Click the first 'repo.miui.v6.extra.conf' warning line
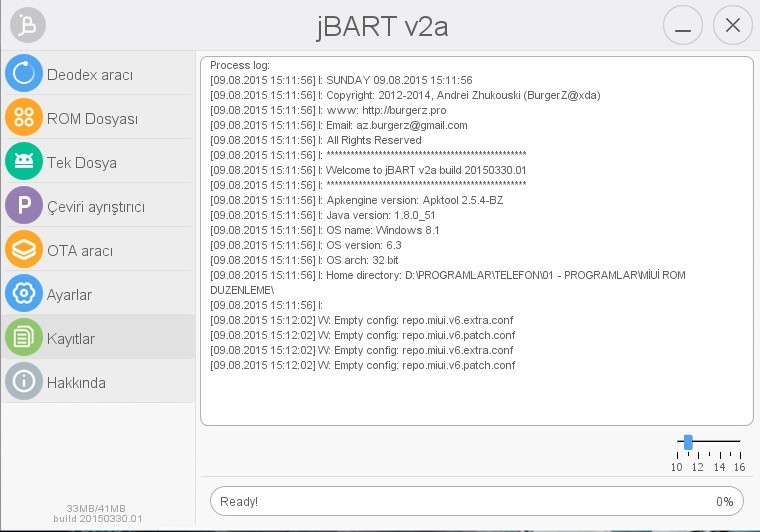 (x=362, y=321)
